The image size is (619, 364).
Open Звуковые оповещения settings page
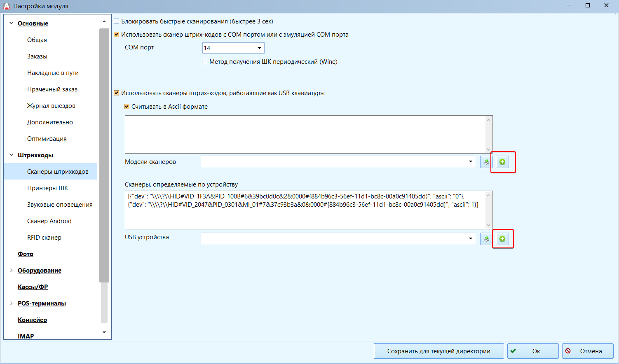click(x=60, y=205)
